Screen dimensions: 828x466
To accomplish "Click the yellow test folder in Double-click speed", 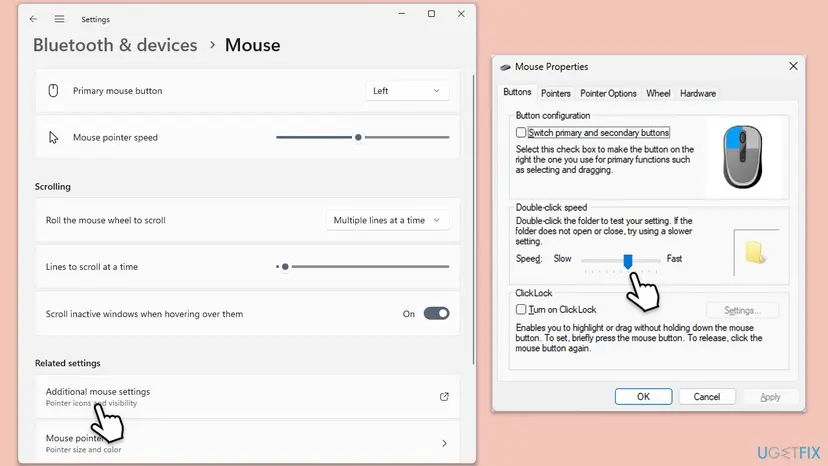I will pyautogui.click(x=755, y=253).
